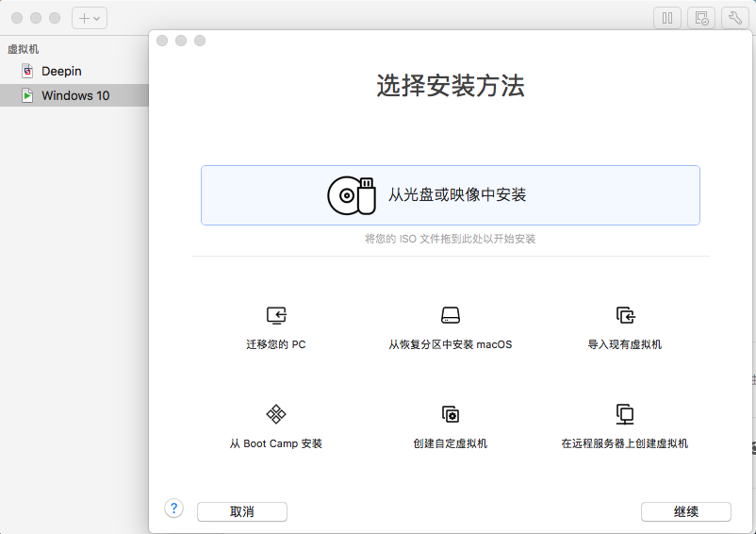Select 从 Boot Camp 安装 icon
Image resolution: width=756 pixels, height=534 pixels.
[276, 414]
